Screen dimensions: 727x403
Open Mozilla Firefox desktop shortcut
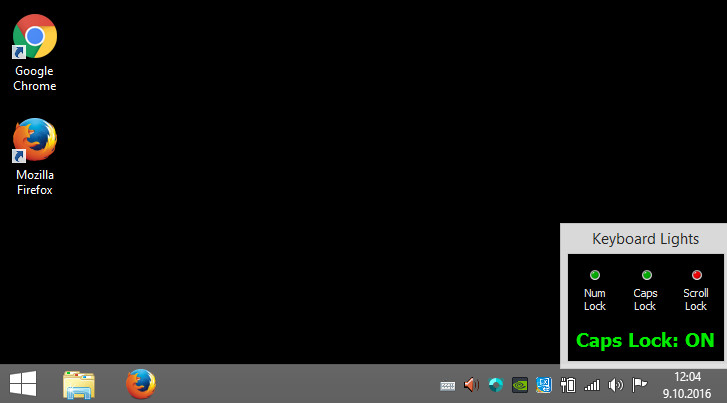coord(35,157)
